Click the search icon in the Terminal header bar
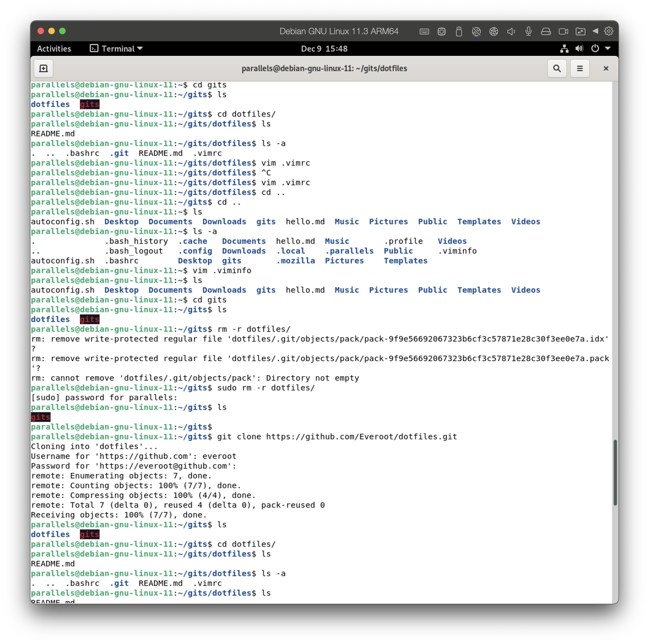Viewport: 649px width, 644px height. [x=557, y=68]
